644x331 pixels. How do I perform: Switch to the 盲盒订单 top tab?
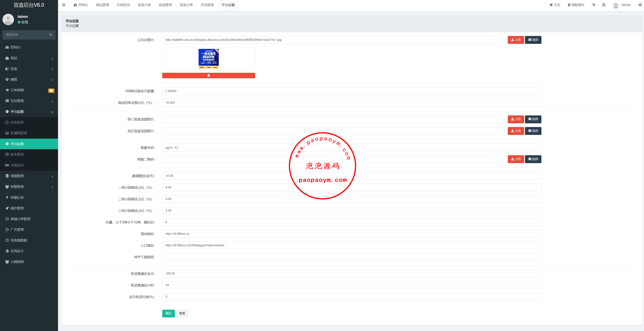(186, 5)
